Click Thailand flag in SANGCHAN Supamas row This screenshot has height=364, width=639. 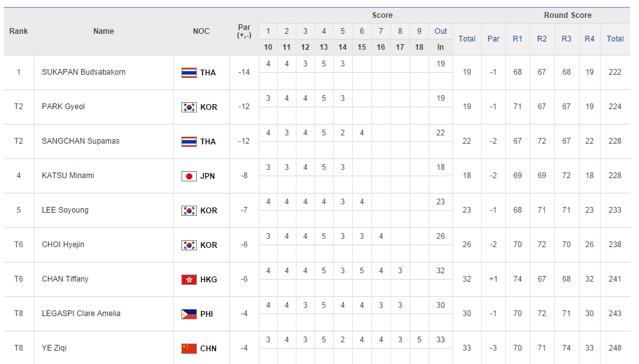[x=189, y=142]
